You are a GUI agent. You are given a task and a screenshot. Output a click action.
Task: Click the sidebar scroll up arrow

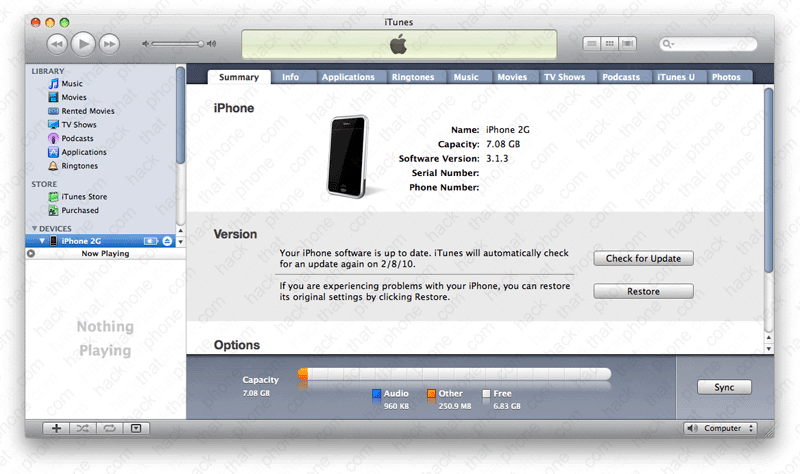[181, 231]
